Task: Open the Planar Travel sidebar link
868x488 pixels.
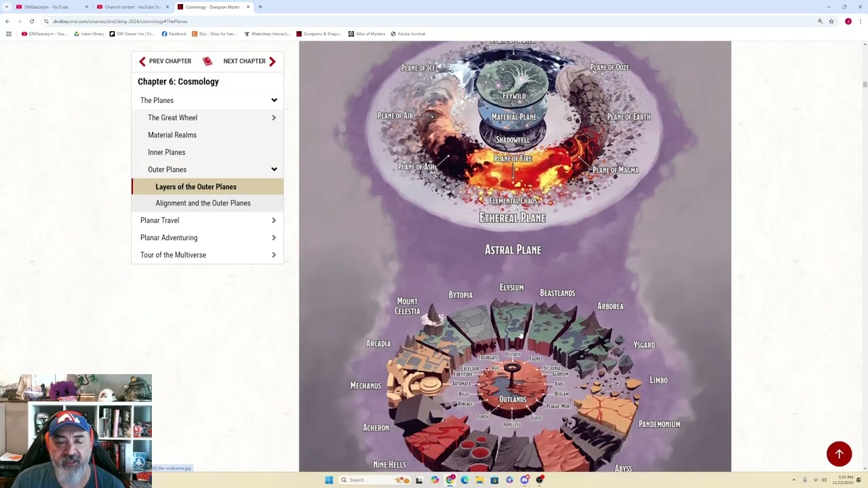Action: (x=160, y=220)
